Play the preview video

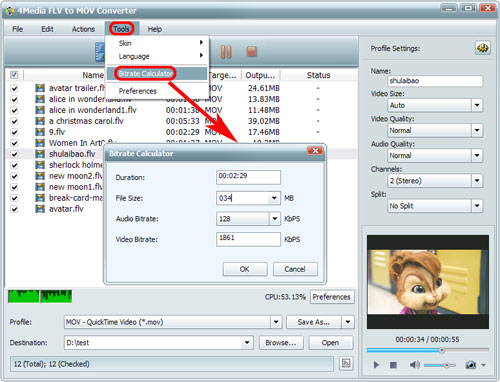[376, 365]
